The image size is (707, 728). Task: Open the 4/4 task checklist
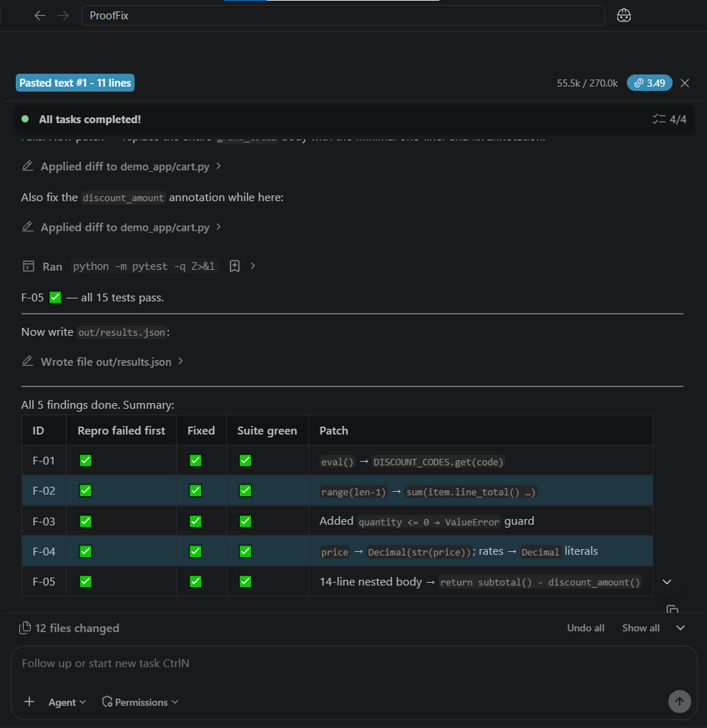669,120
